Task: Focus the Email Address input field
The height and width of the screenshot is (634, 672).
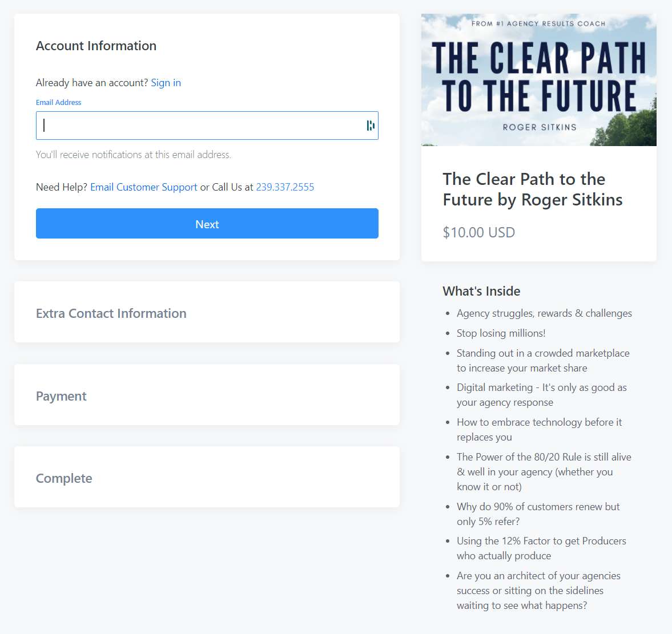Action: [200, 126]
